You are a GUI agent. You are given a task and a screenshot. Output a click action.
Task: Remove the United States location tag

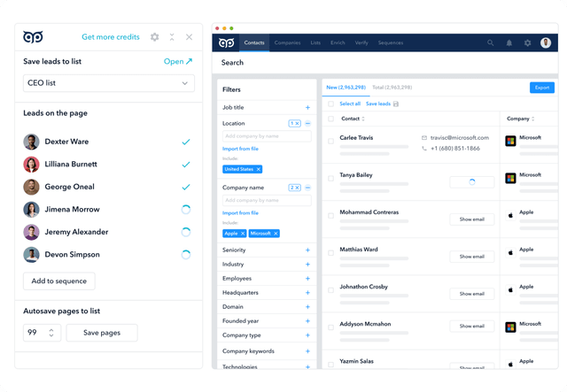point(258,169)
